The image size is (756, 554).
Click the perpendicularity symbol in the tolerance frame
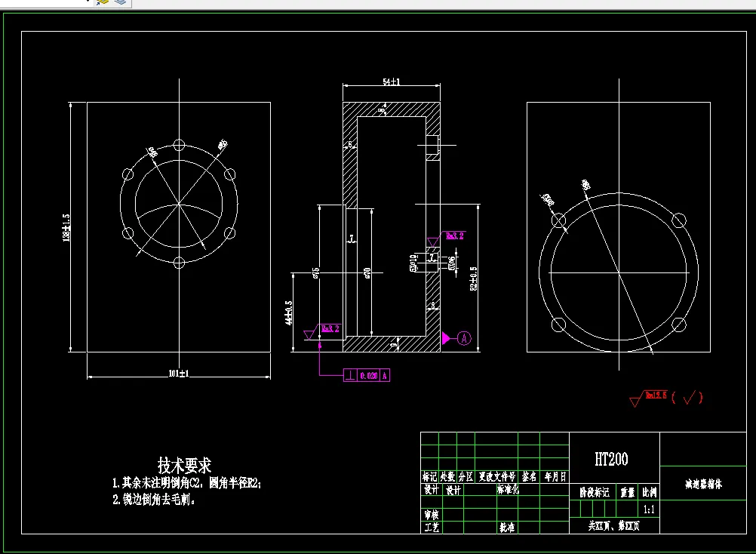tap(351, 376)
